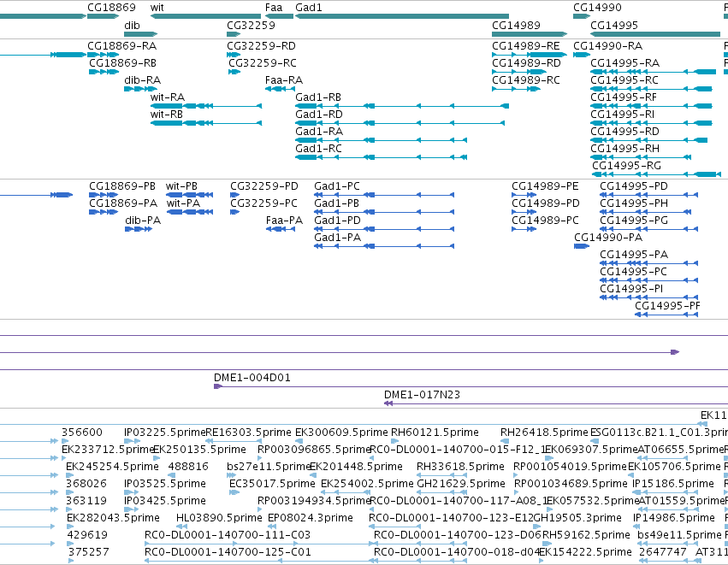Select protein CG14995-PI
This screenshot has width=728, height=565.
[631, 289]
